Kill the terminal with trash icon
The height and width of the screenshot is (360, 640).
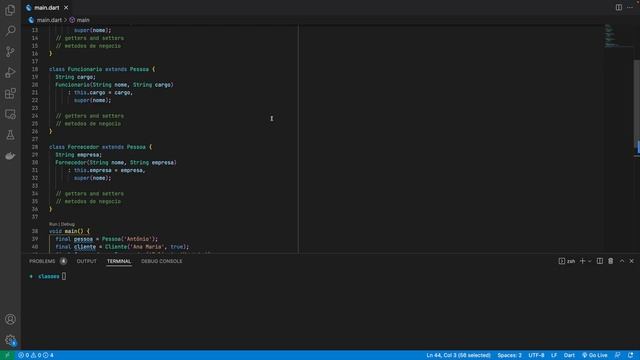point(611,261)
